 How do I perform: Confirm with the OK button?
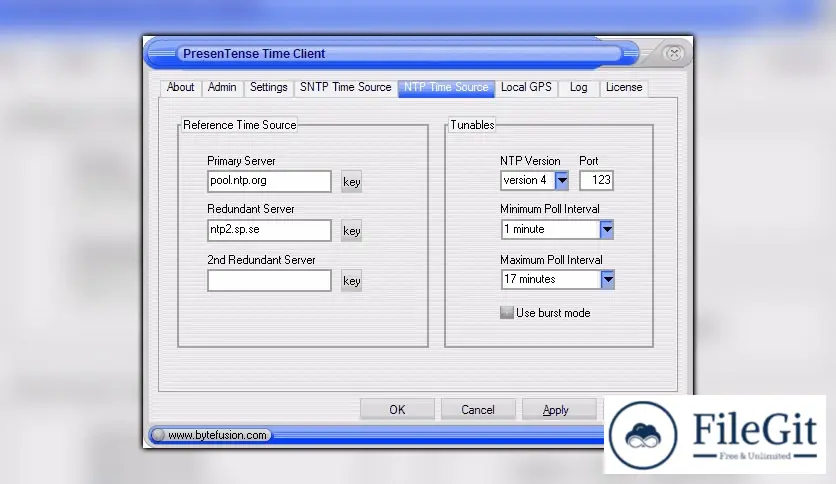(397, 409)
